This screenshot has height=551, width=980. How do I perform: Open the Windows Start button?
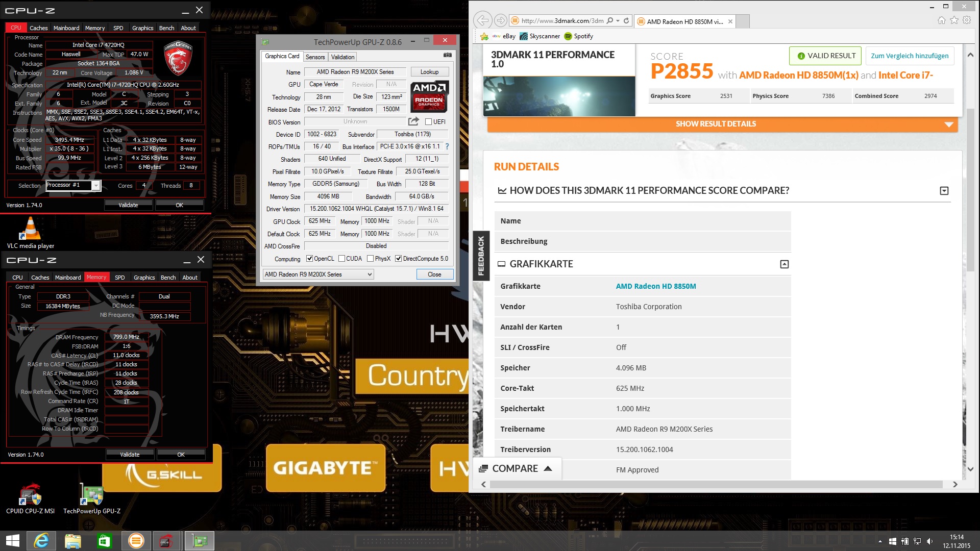click(12, 541)
